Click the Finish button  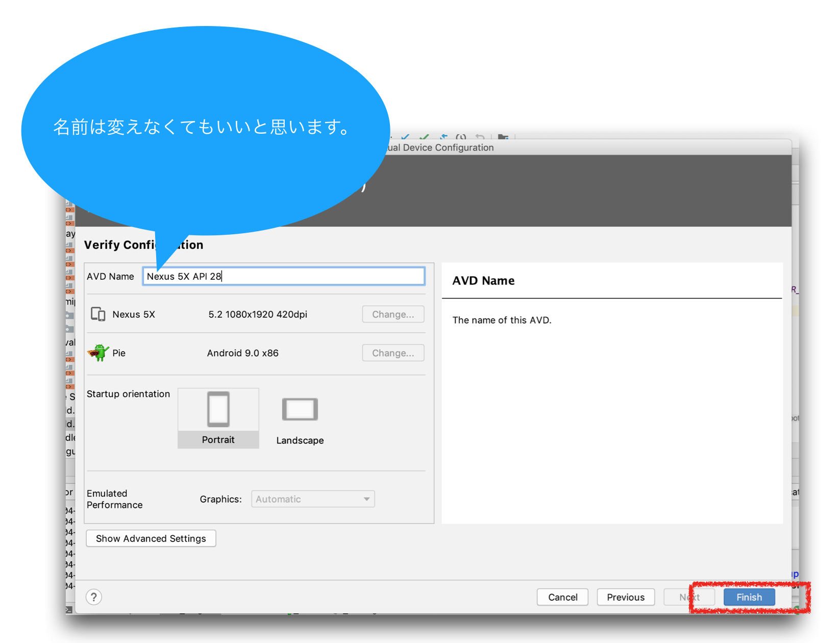point(749,597)
